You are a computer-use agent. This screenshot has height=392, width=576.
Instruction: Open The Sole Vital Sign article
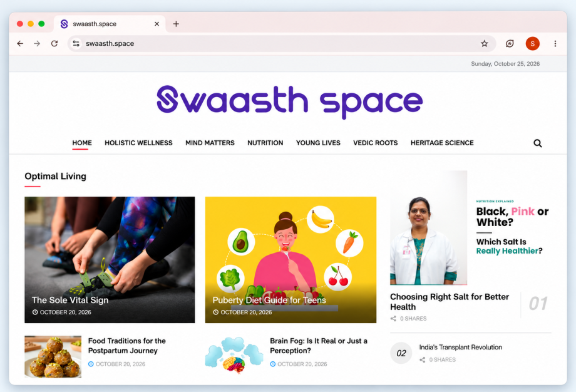pyautogui.click(x=70, y=300)
